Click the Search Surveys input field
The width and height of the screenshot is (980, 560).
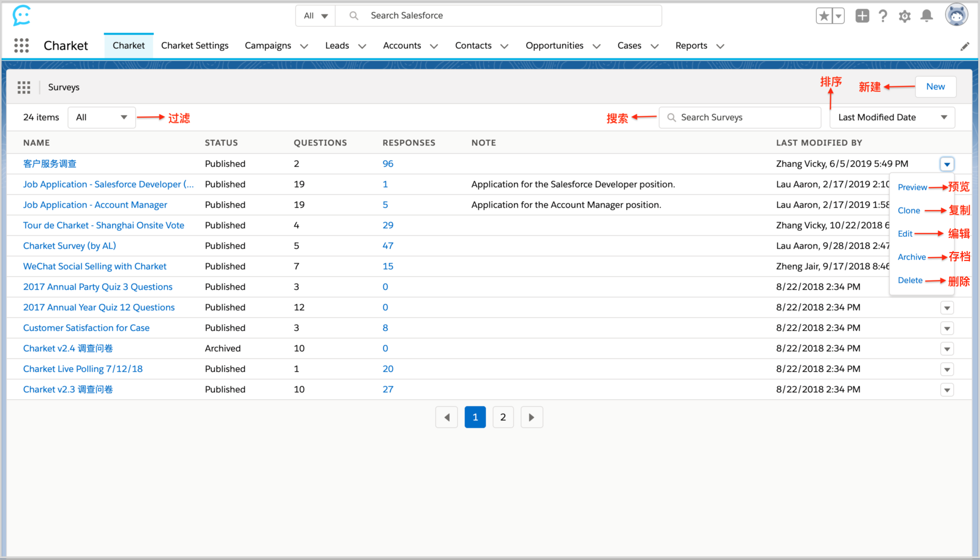point(740,117)
